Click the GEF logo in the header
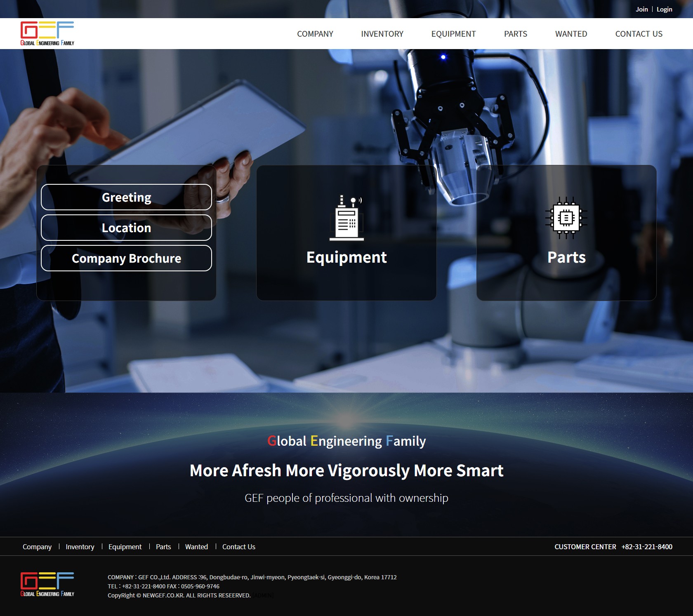The image size is (693, 616). (47, 33)
